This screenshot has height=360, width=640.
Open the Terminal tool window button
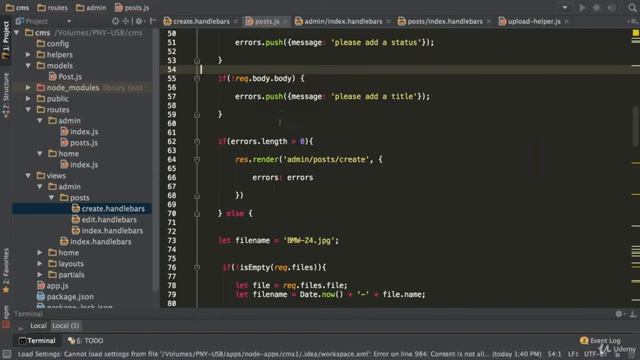coord(37,340)
